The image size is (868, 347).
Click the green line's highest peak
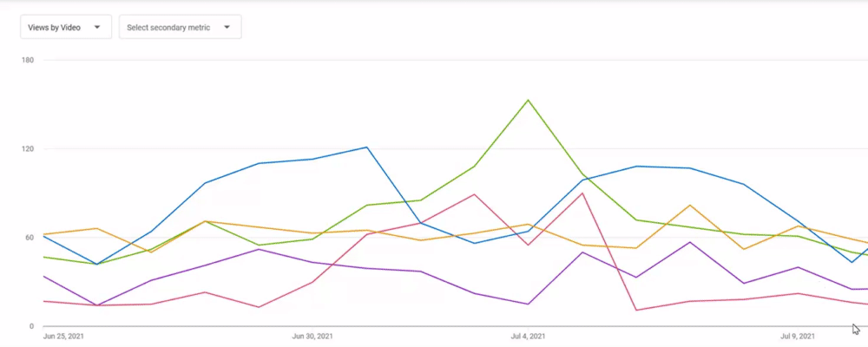pyautogui.click(x=528, y=100)
